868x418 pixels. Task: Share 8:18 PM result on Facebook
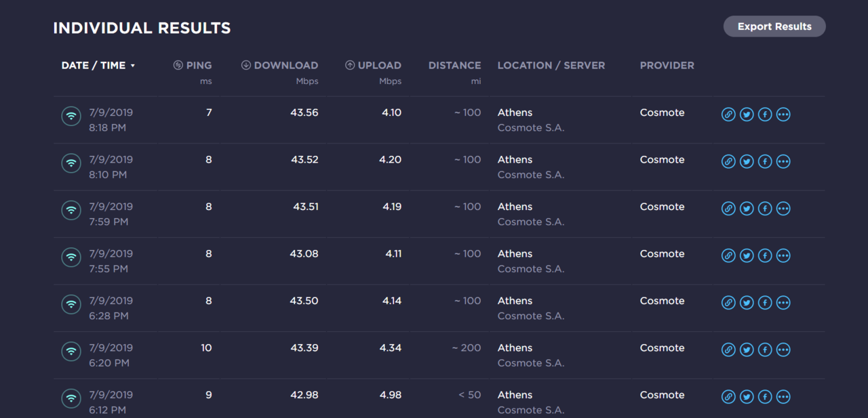765,114
